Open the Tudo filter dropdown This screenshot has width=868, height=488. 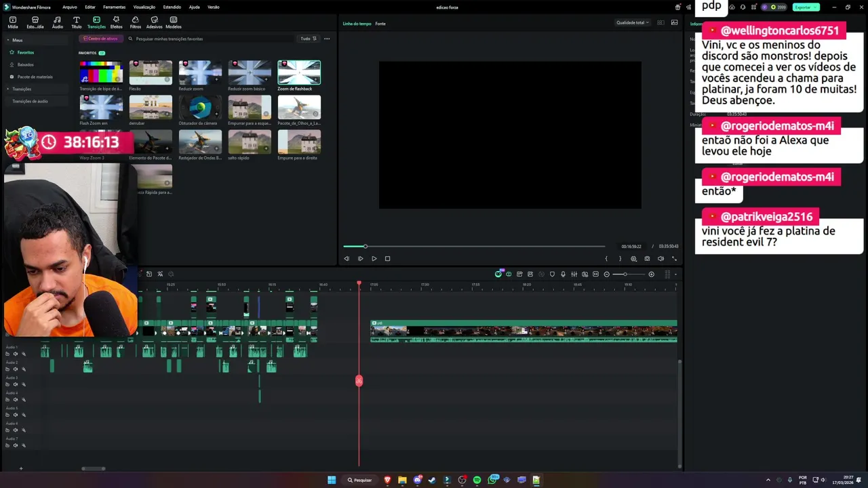(309, 39)
